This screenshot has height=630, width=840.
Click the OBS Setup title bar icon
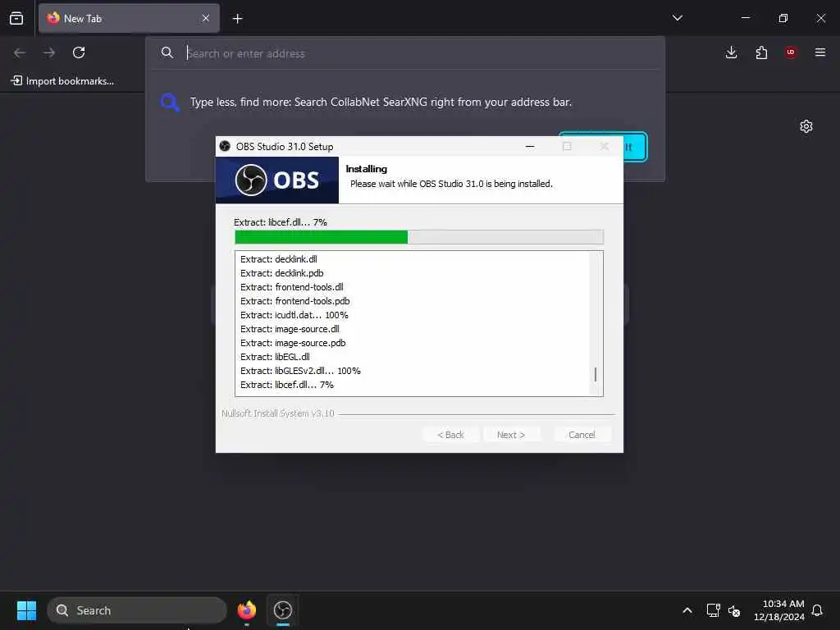(x=225, y=146)
